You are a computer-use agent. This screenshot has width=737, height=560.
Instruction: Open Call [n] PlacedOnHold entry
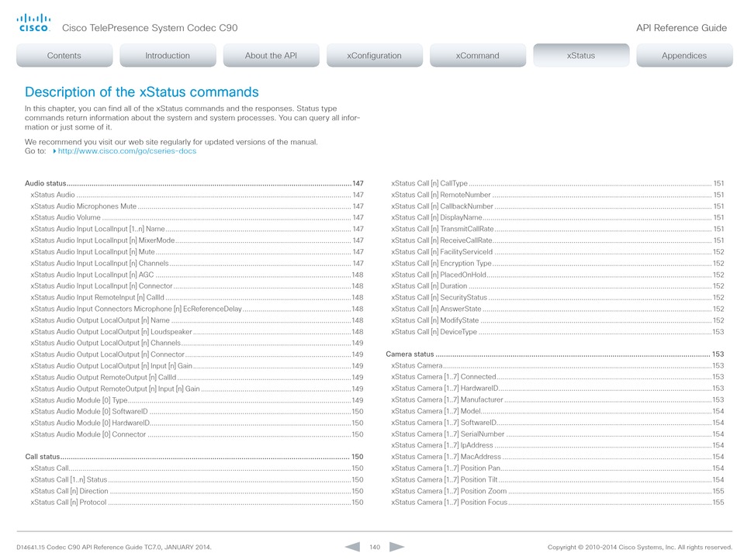click(x=558, y=275)
